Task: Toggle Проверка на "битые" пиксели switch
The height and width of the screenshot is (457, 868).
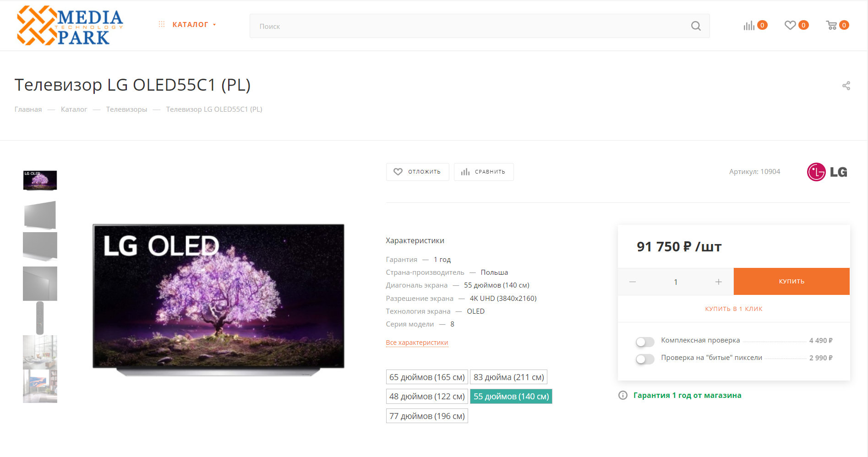Action: coord(645,359)
